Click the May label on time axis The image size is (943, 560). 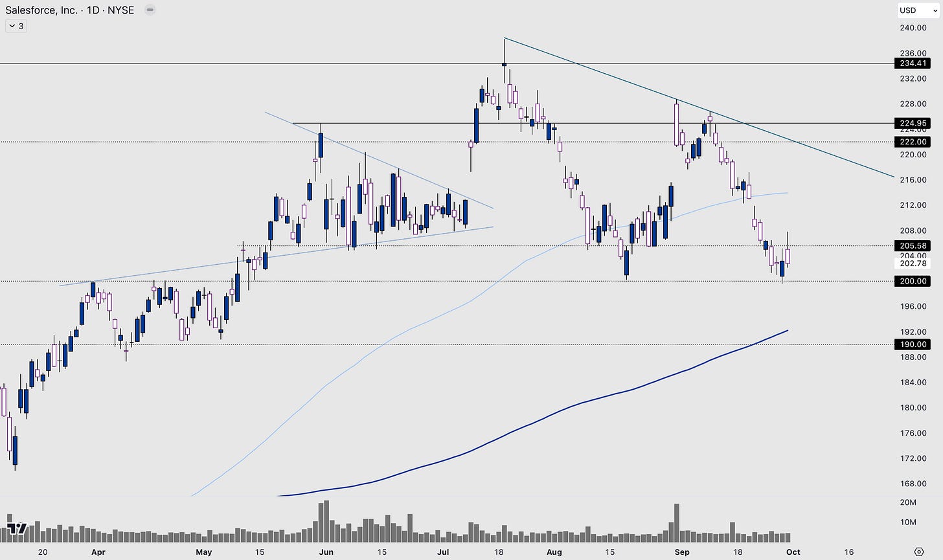pos(203,552)
